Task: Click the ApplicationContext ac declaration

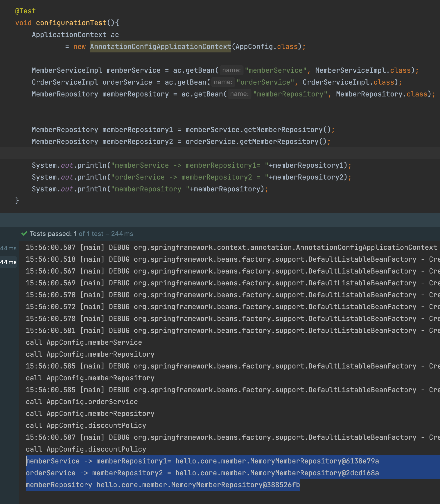Action: [x=75, y=35]
